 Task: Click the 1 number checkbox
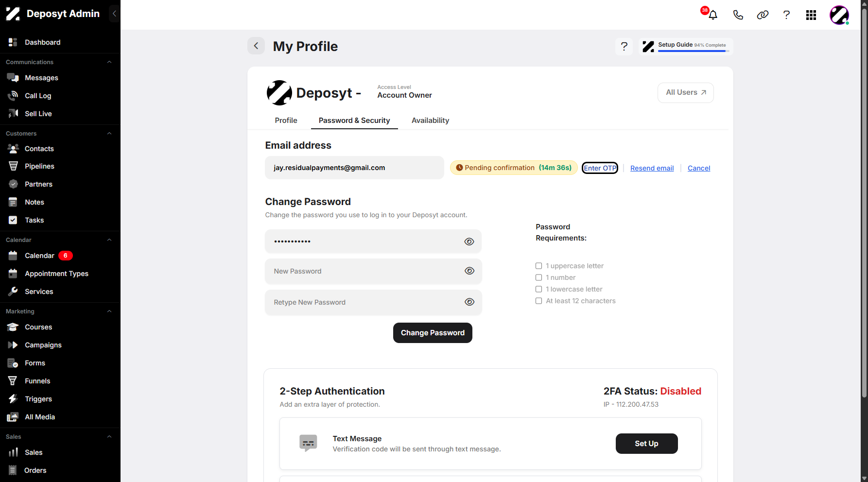(538, 277)
